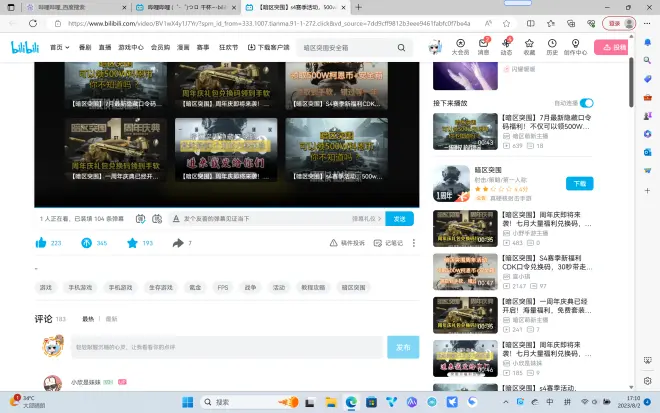Viewport: 660px width, 413px height.
Task: Open the Edge sidebar shopping tag icon
Action: coord(647,79)
